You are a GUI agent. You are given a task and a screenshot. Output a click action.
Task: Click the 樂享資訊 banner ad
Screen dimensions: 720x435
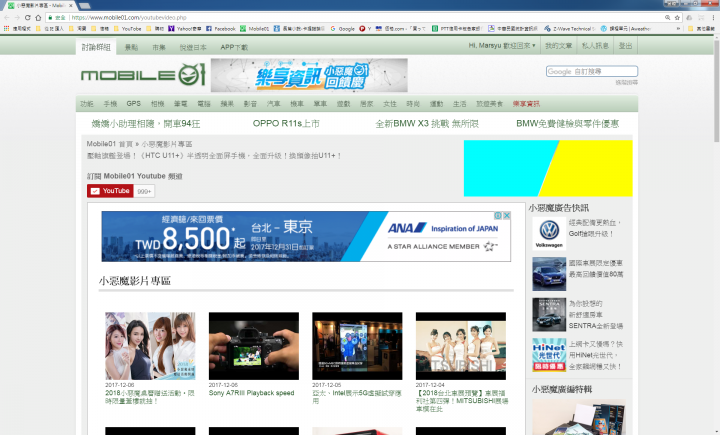[309, 75]
